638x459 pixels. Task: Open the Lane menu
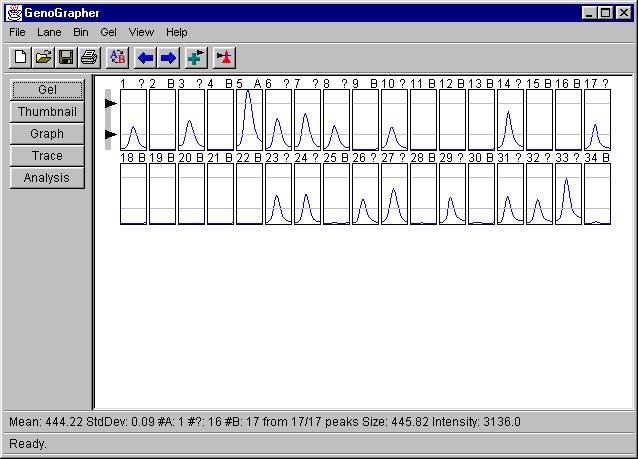click(x=49, y=32)
